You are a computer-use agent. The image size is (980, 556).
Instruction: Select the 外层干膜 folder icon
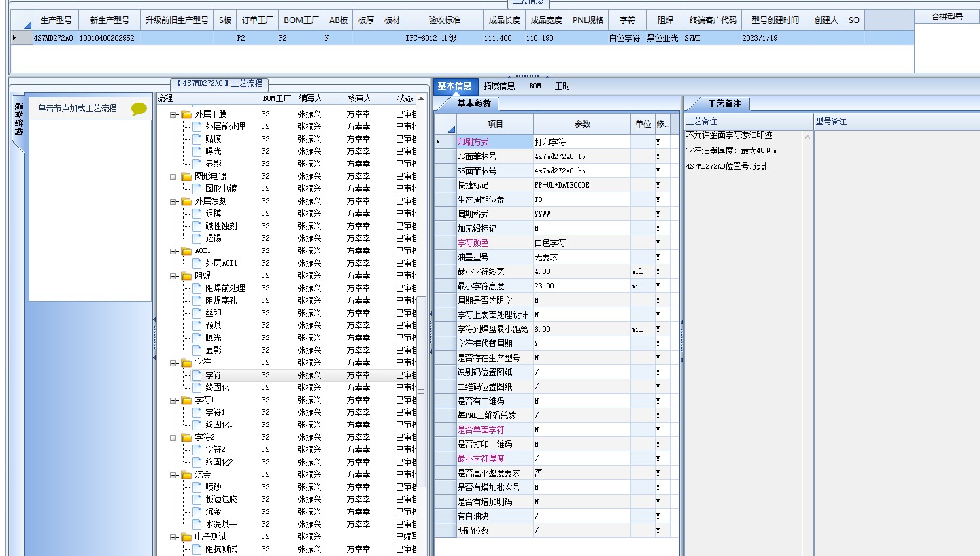pyautogui.click(x=187, y=114)
